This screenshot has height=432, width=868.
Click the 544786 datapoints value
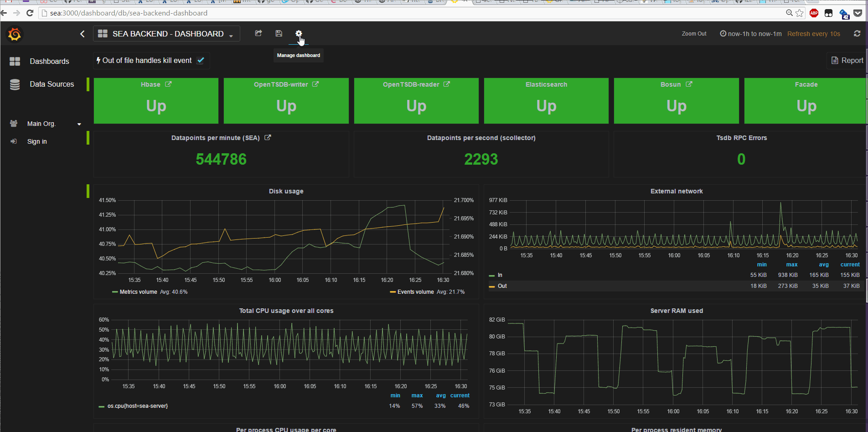coord(221,159)
